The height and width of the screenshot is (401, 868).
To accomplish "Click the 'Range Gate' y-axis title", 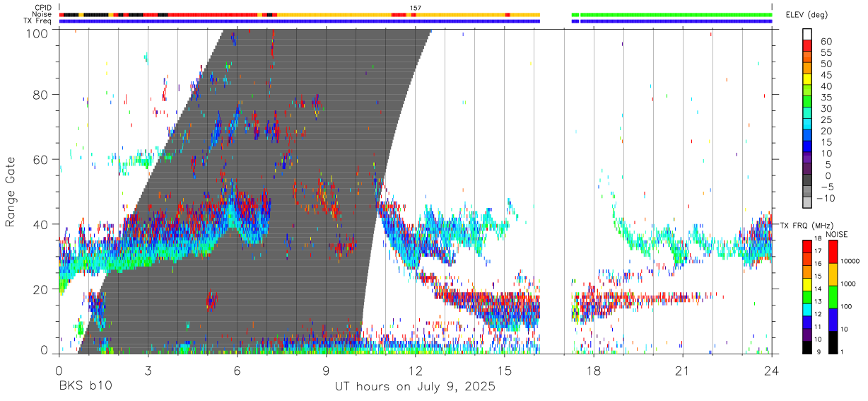I will [x=11, y=192].
